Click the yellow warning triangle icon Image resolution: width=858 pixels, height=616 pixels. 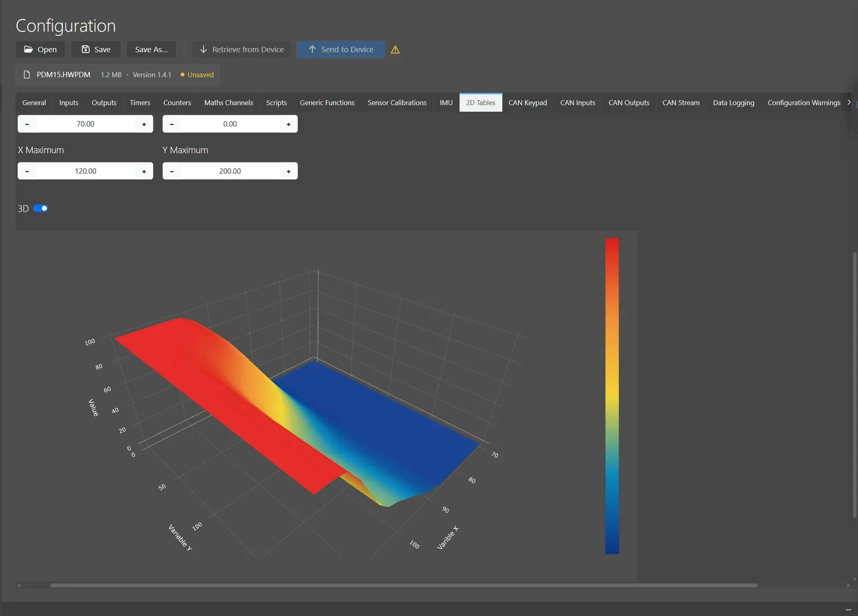pos(395,50)
